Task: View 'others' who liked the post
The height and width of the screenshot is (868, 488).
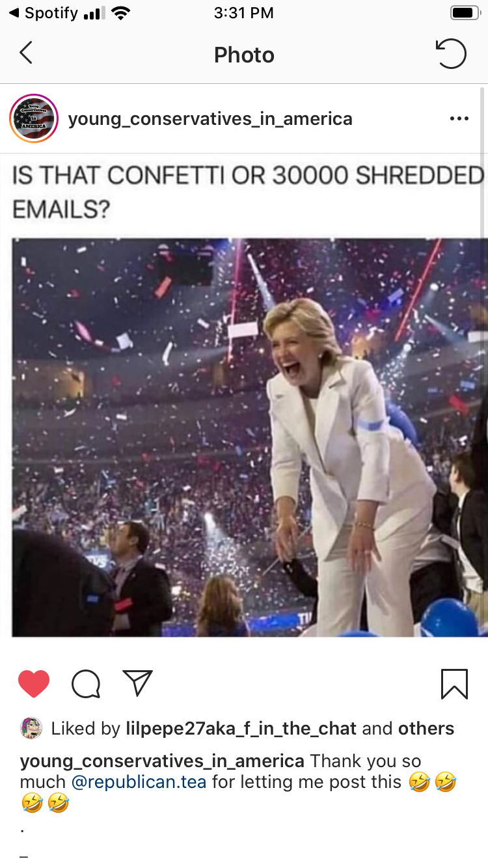Action: [x=427, y=729]
